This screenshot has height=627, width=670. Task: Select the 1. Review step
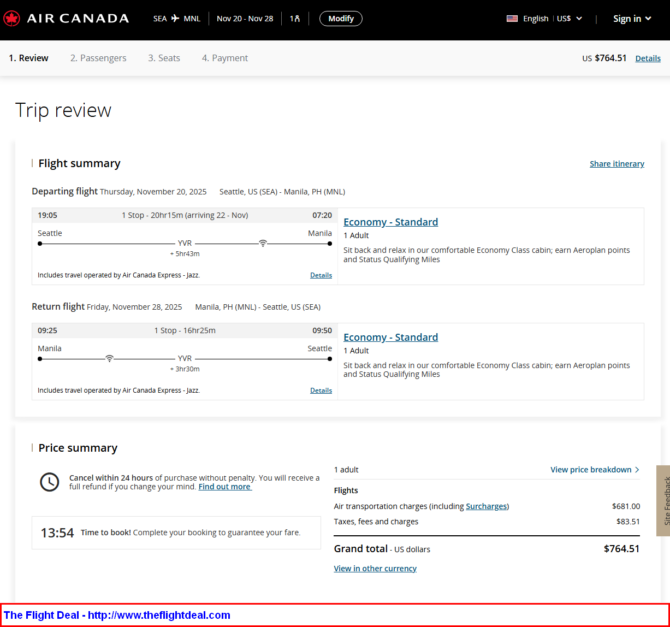pos(29,58)
